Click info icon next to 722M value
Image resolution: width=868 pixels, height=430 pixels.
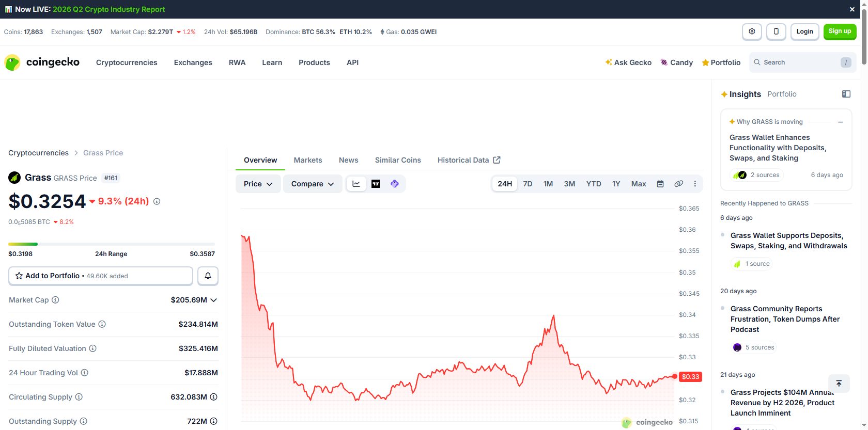pos(213,421)
